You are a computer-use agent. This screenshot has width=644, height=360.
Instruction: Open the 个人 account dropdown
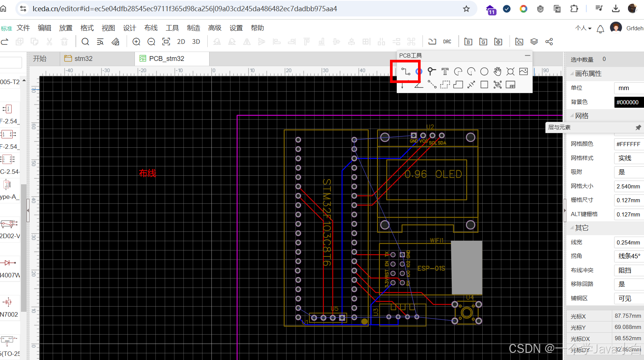click(583, 28)
